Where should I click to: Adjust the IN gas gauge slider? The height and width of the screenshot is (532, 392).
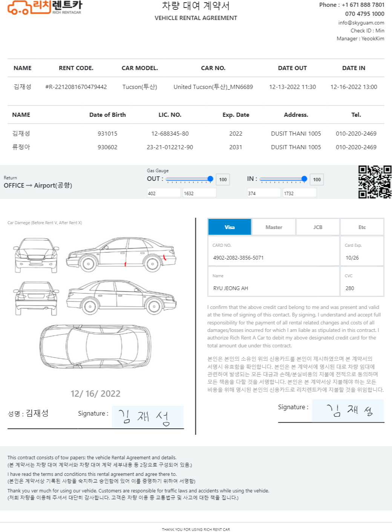pos(283,179)
